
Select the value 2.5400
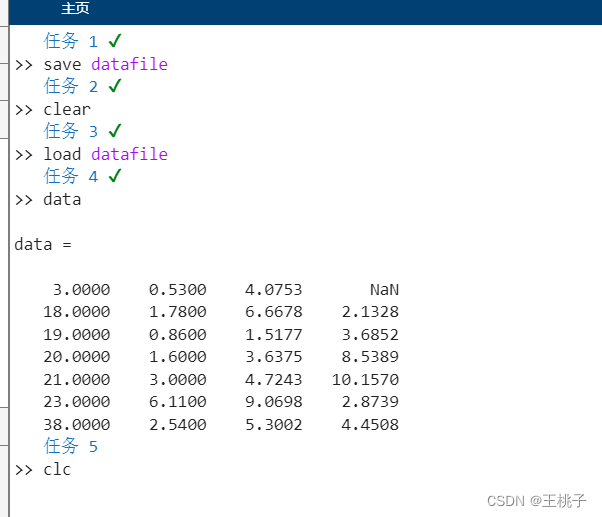click(x=178, y=425)
